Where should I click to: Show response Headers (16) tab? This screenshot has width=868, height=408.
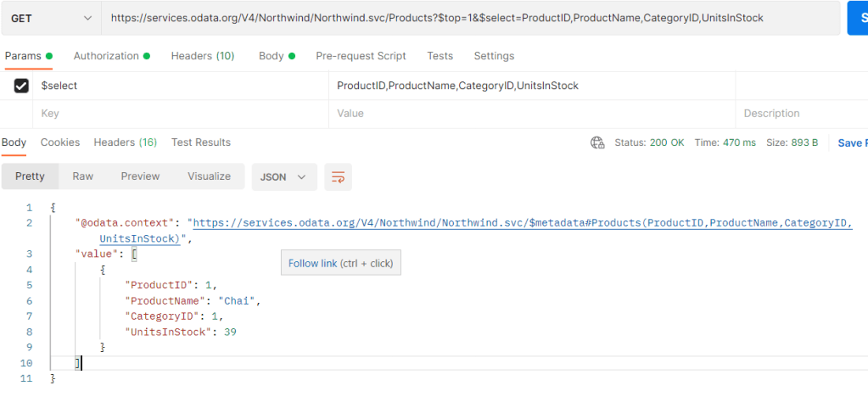[x=125, y=143]
